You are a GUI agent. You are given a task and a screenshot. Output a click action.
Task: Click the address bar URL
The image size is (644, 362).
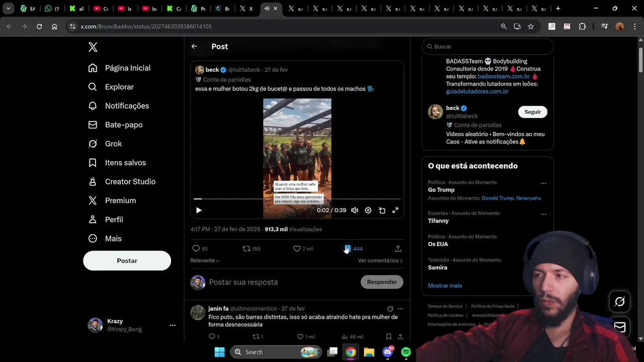tap(146, 26)
